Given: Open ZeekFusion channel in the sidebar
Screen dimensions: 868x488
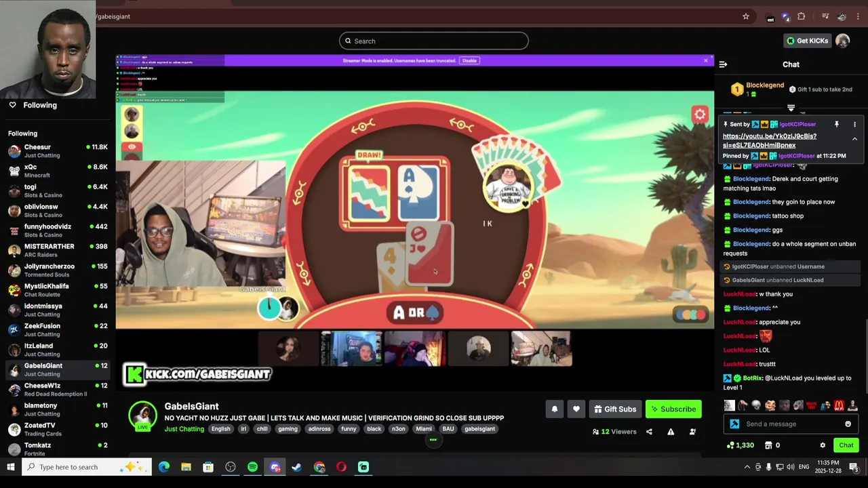Looking at the screenshot, I should pyautogui.click(x=58, y=330).
